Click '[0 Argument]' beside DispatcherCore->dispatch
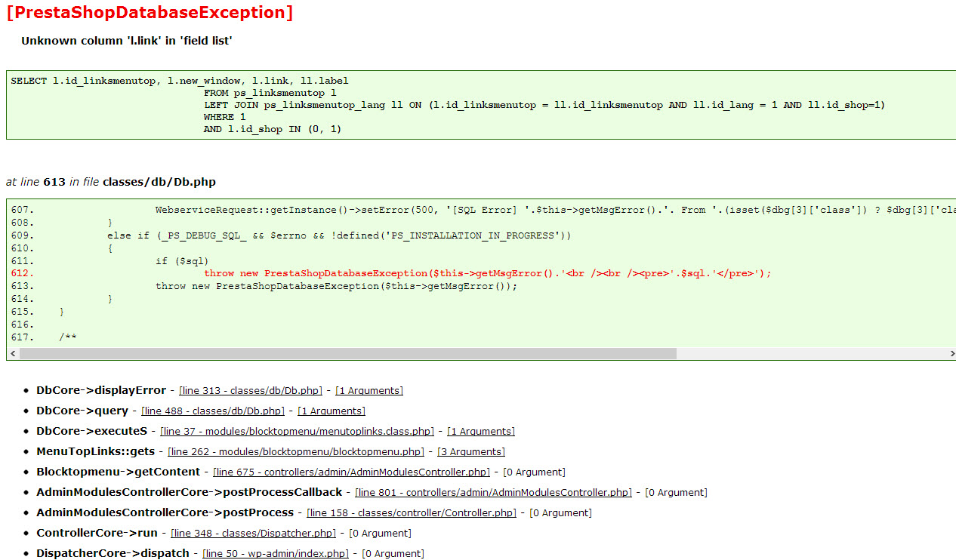 pyautogui.click(x=393, y=554)
